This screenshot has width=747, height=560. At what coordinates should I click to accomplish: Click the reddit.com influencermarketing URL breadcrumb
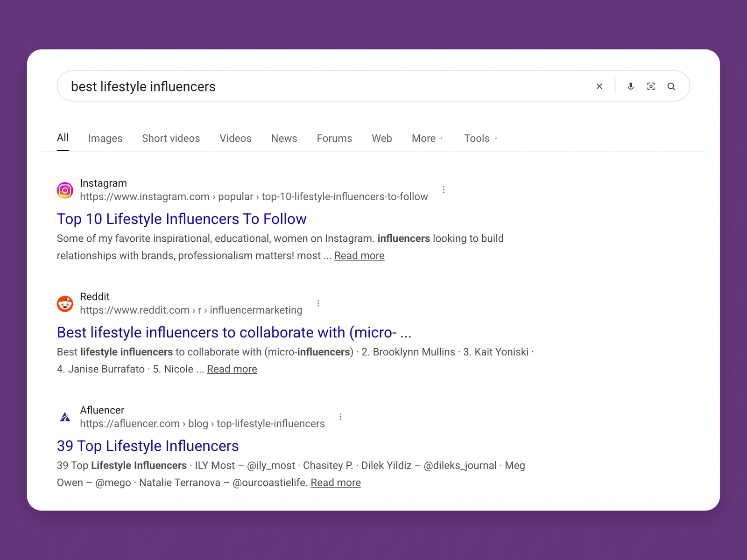191,310
